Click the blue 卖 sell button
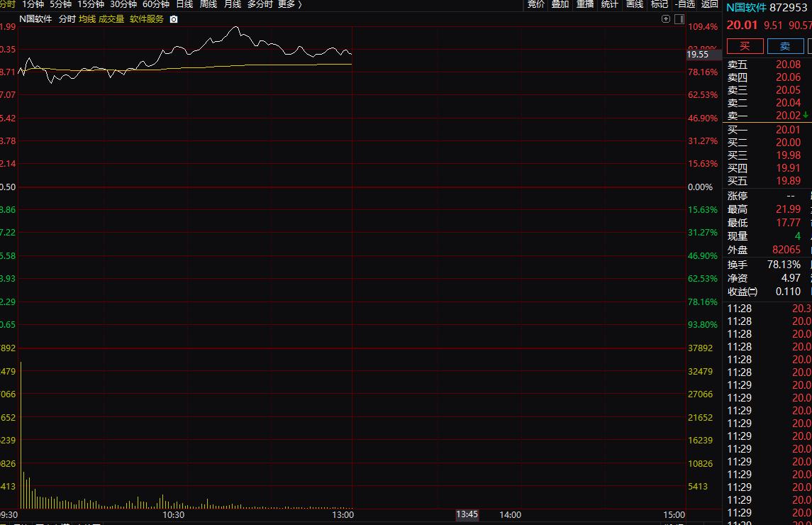This screenshot has height=525, width=812. (785, 46)
